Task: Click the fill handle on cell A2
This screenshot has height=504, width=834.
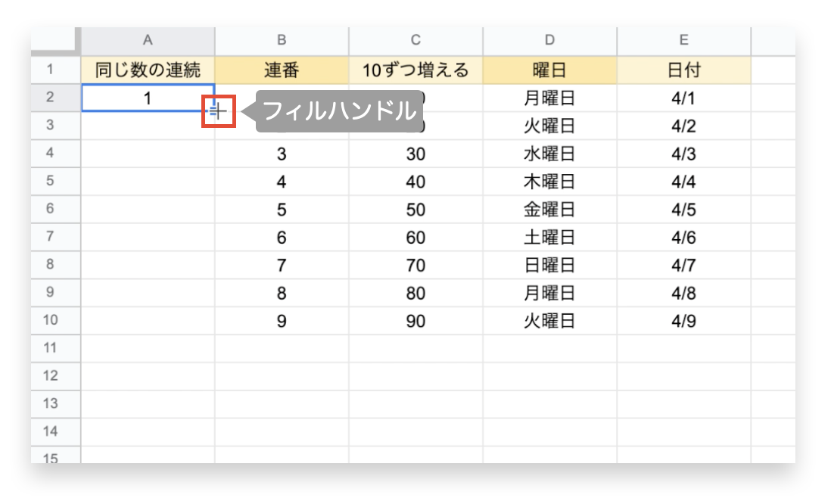Action: pyautogui.click(x=216, y=110)
